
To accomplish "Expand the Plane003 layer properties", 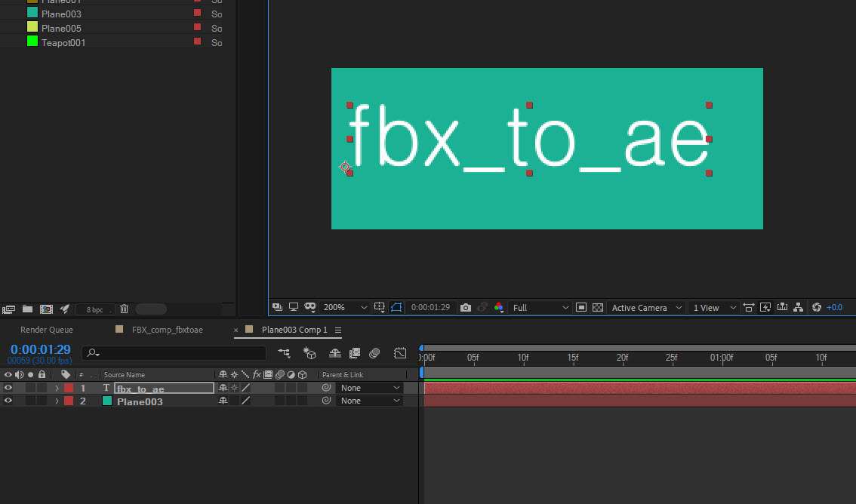I will point(57,401).
